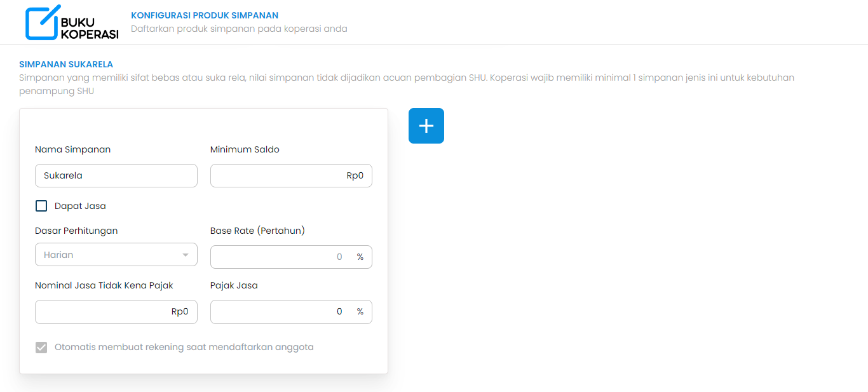Click the SIMPANAN SUKARELA section title
This screenshot has height=392, width=868.
point(66,64)
